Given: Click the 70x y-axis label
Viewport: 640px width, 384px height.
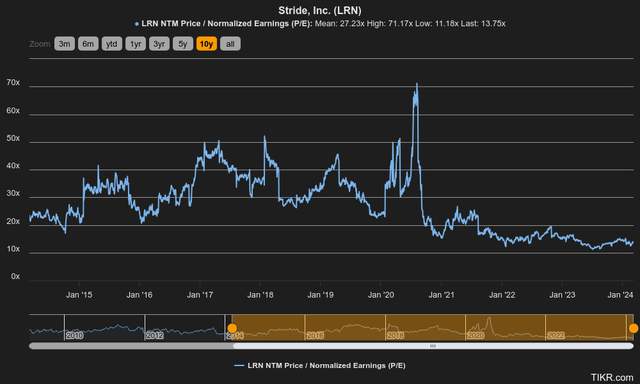Looking at the screenshot, I should pyautogui.click(x=13, y=82).
